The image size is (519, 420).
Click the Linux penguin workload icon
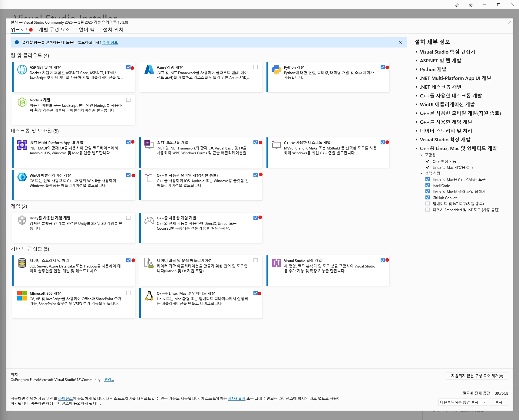149,296
